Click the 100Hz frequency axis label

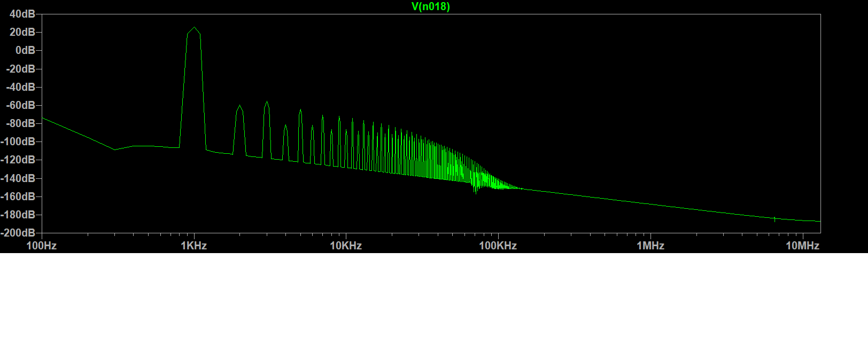(42, 246)
